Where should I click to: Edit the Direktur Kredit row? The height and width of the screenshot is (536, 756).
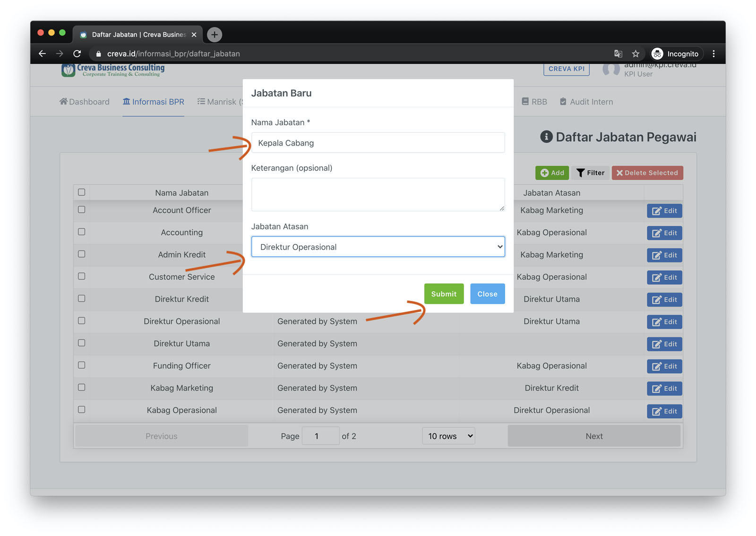click(664, 300)
